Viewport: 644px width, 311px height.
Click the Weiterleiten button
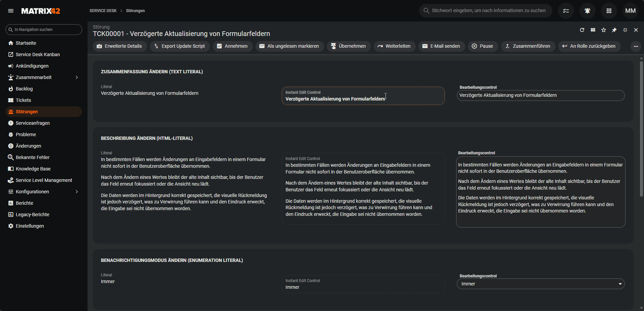pos(394,46)
